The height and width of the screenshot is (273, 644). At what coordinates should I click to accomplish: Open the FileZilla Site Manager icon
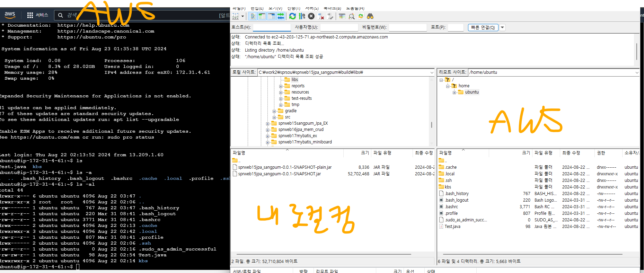[x=236, y=16]
